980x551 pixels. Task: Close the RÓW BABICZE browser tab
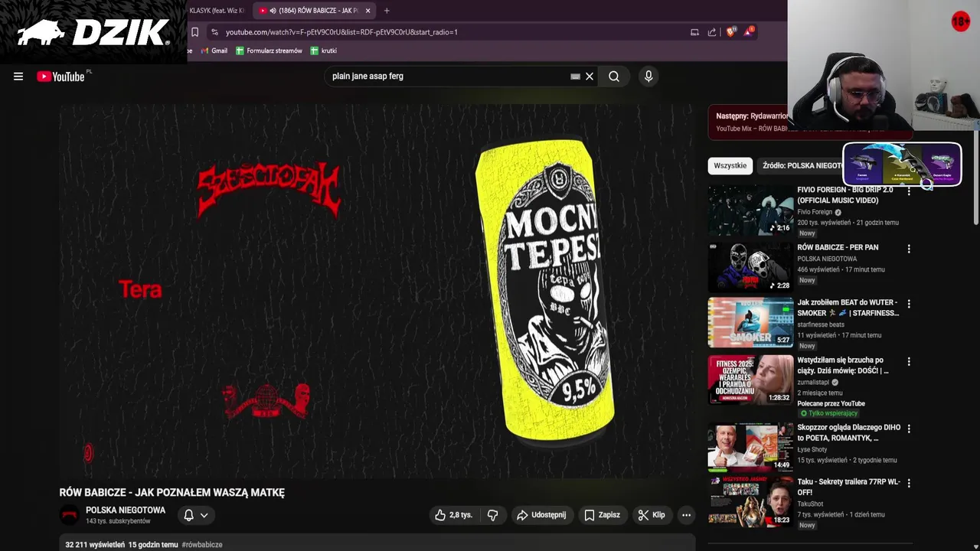367,11
